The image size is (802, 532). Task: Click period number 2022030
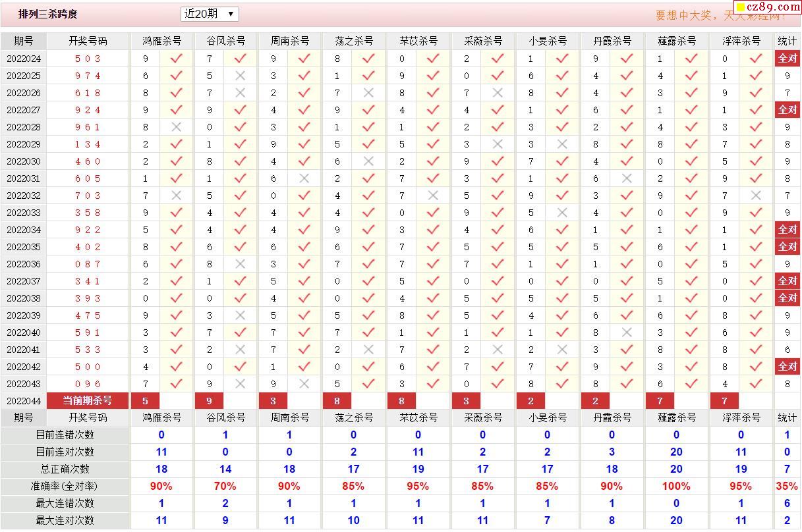pyautogui.click(x=24, y=161)
